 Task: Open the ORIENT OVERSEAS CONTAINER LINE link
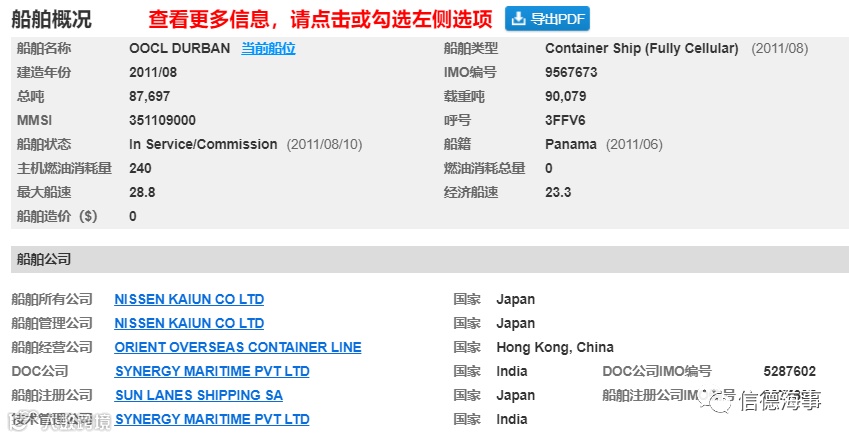[x=238, y=347]
